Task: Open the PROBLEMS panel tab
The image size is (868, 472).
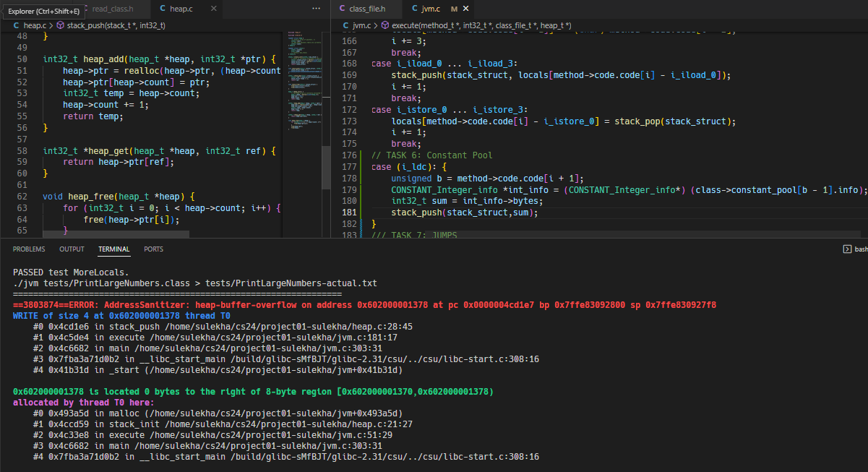Action: pos(29,249)
